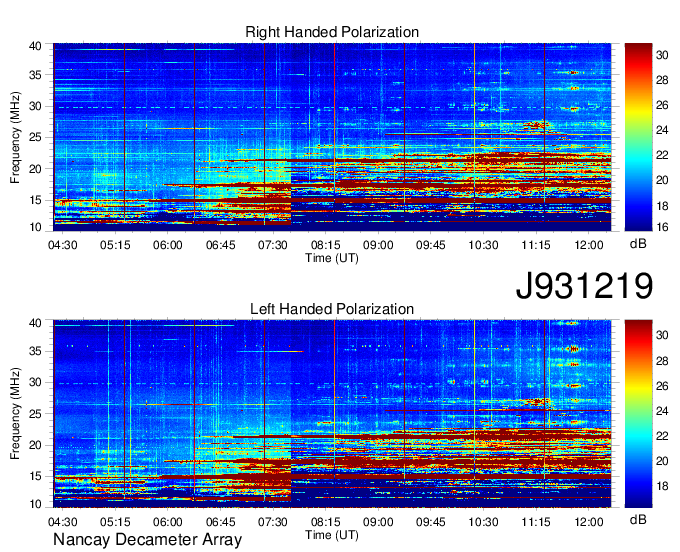Image resolution: width=680 pixels, height=552 pixels.
Task: Click 06:00 time tick under Right Handed plot
Action: click(168, 245)
